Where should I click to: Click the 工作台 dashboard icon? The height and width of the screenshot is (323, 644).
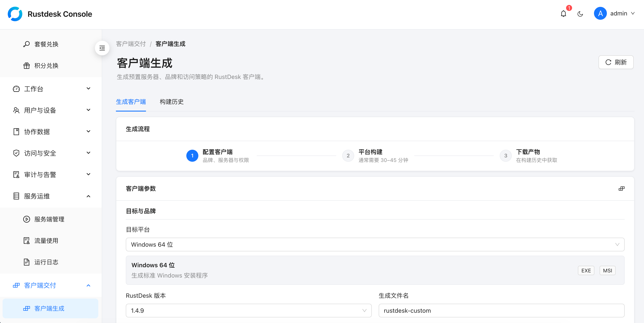16,89
